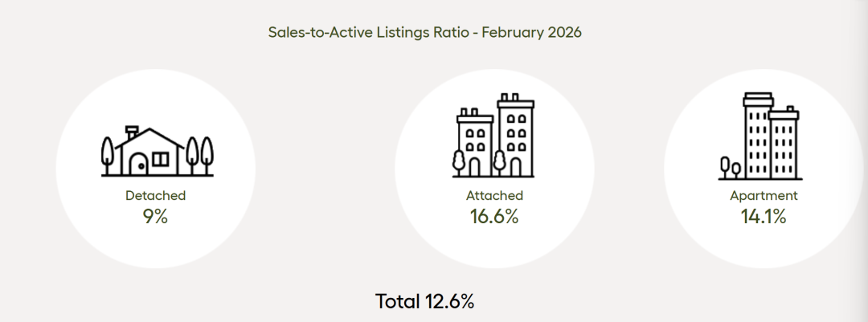Click the right tower of the Apartment icon

point(782,143)
